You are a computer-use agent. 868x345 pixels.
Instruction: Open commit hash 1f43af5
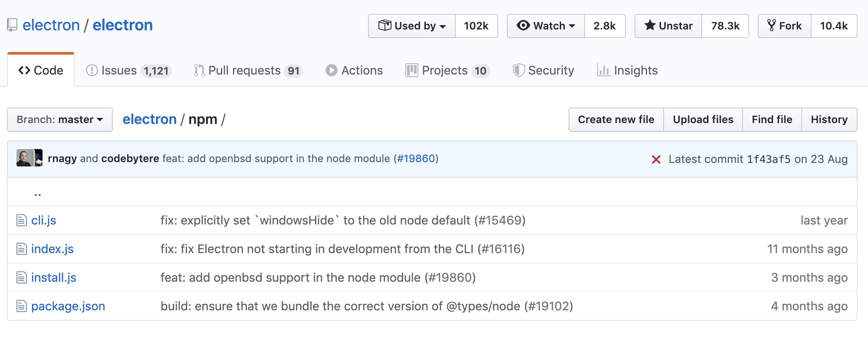click(x=769, y=159)
